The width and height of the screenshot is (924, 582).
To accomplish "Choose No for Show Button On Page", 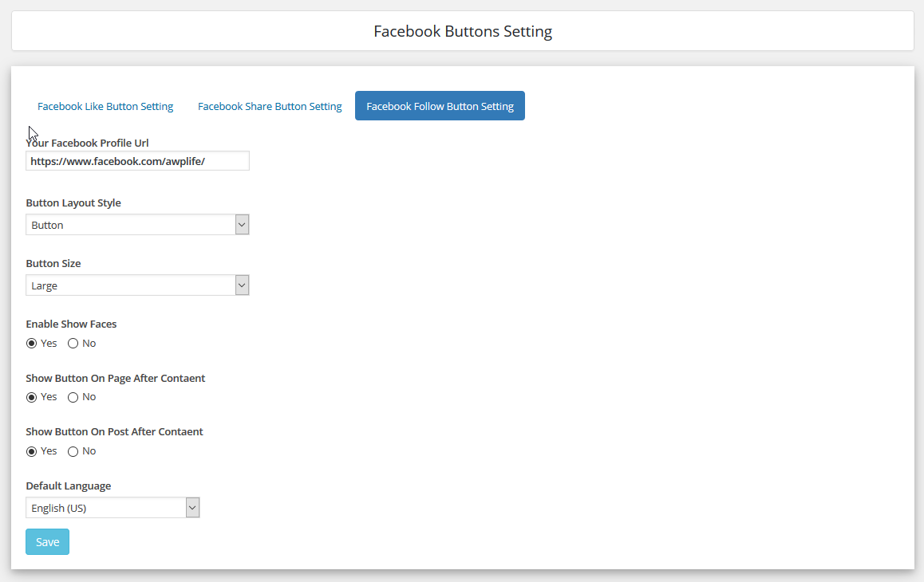I will [x=73, y=398].
